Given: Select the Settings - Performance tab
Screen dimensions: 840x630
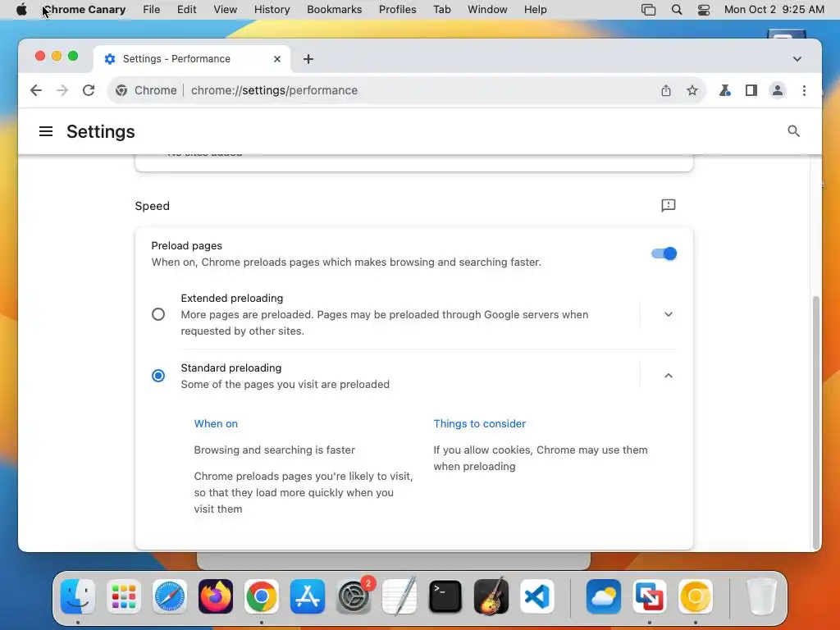Looking at the screenshot, I should pos(192,59).
